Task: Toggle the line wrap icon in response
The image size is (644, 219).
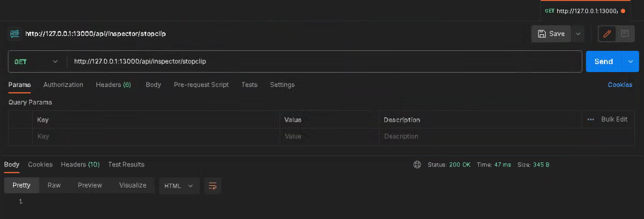Action: (x=213, y=186)
